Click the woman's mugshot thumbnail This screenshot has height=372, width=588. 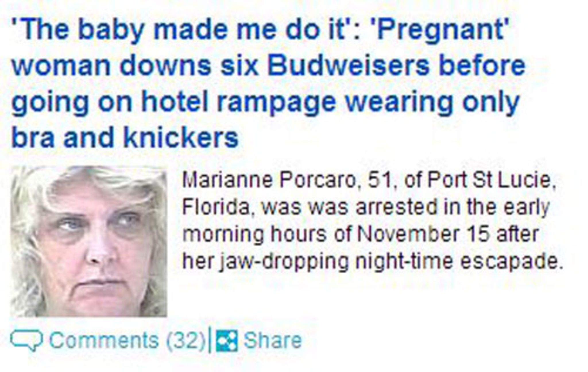point(89,241)
